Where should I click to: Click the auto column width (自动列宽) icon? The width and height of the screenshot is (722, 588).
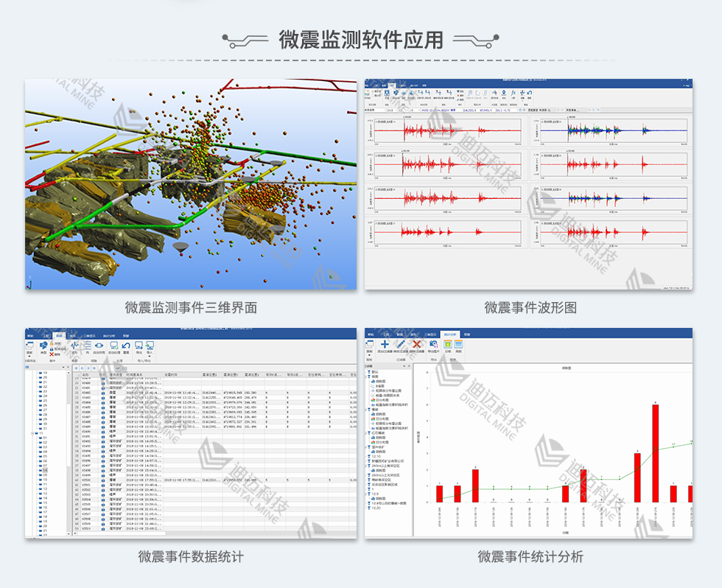point(99,346)
